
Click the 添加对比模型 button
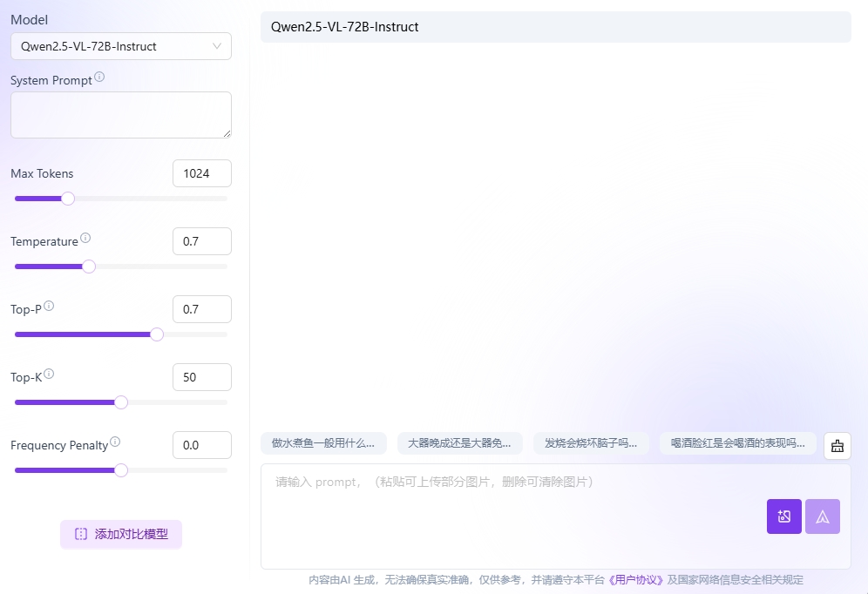(120, 534)
